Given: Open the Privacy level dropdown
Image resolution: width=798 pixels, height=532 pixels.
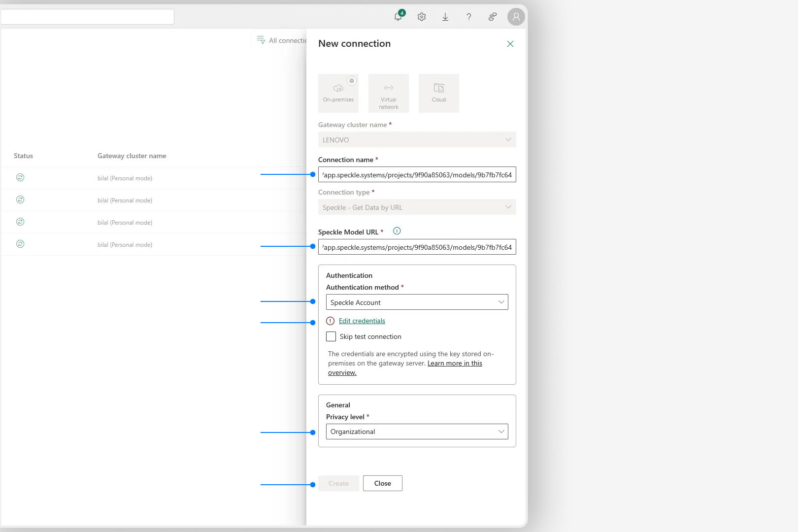Looking at the screenshot, I should (x=417, y=432).
